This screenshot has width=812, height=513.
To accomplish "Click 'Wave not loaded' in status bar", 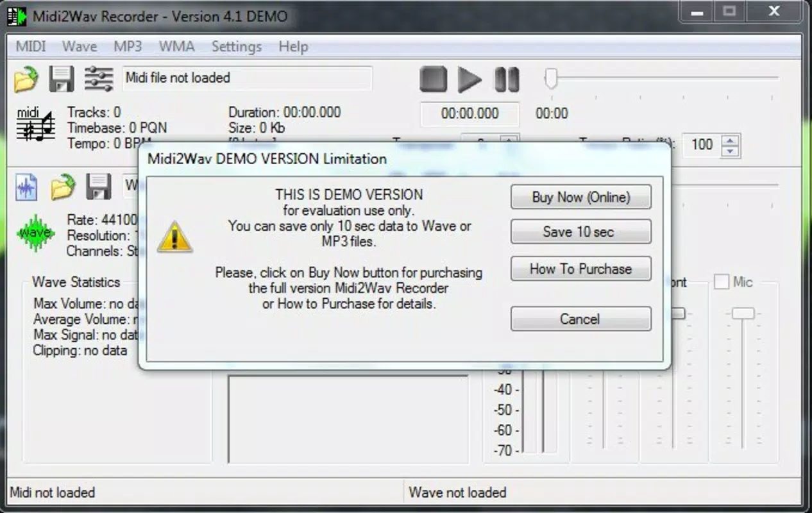I will 457,492.
